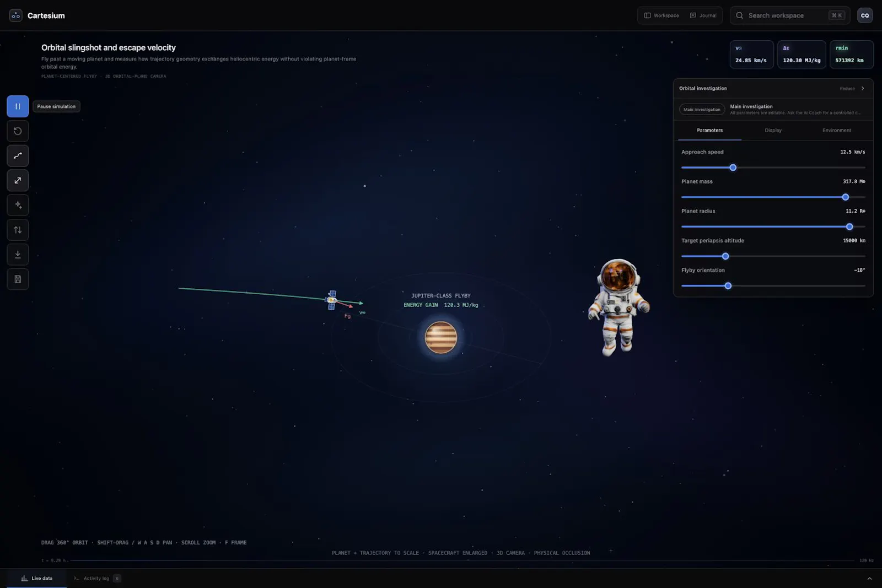The height and width of the screenshot is (588, 882).
Task: Open the Cartesium home title
Action: tap(46, 15)
